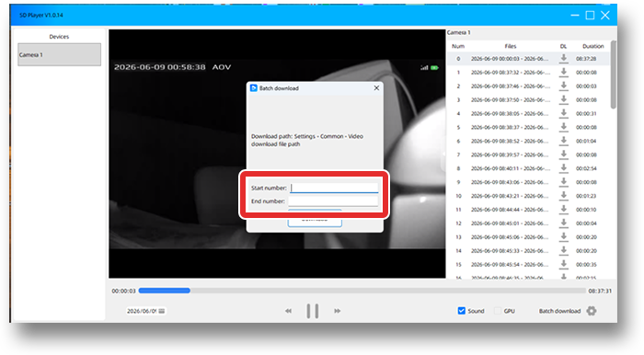Viewport: 644px width, 355px height.
Task: Click into the End number field
Action: pyautogui.click(x=333, y=201)
